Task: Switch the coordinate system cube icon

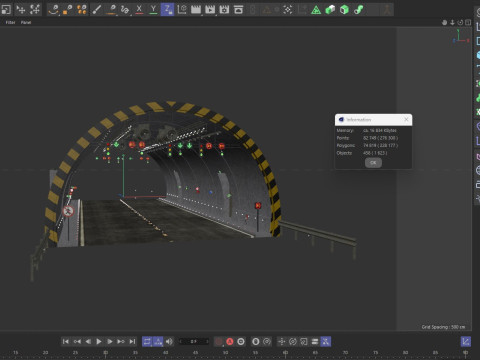Action: 182,9
